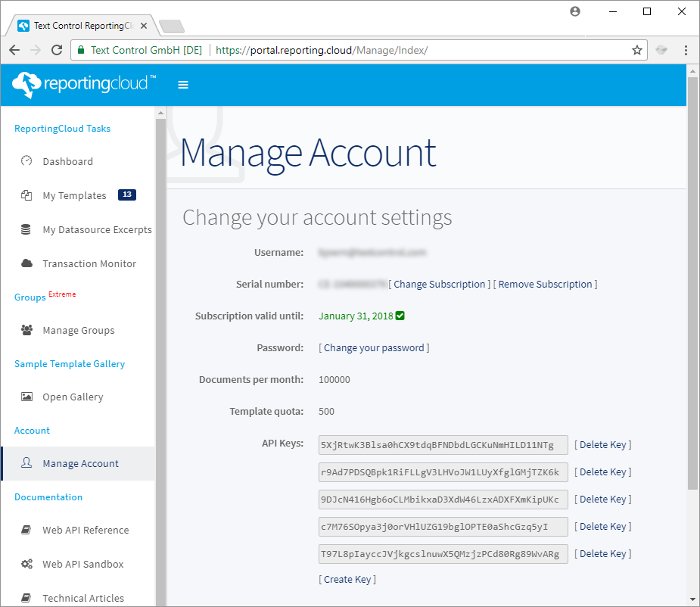Viewport: 700px width, 607px height.
Task: Click the main page scrollbar up arrow
Action: (693, 71)
